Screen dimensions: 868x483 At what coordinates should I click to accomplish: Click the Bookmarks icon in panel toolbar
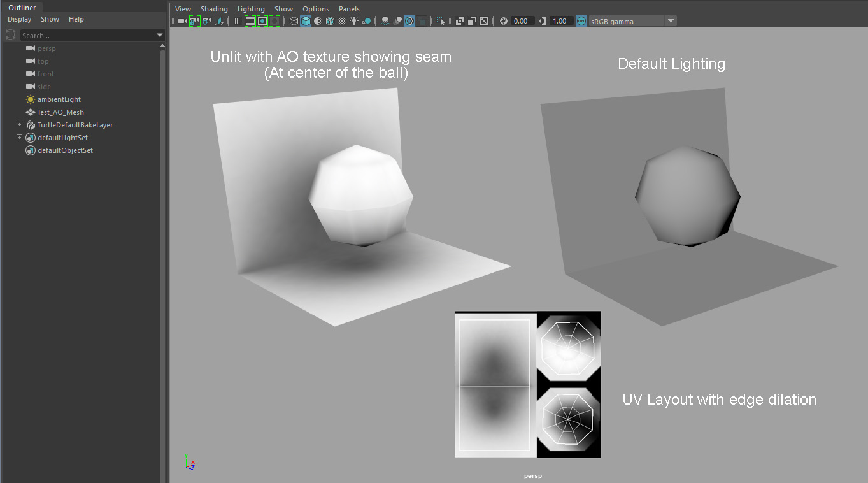(x=219, y=21)
